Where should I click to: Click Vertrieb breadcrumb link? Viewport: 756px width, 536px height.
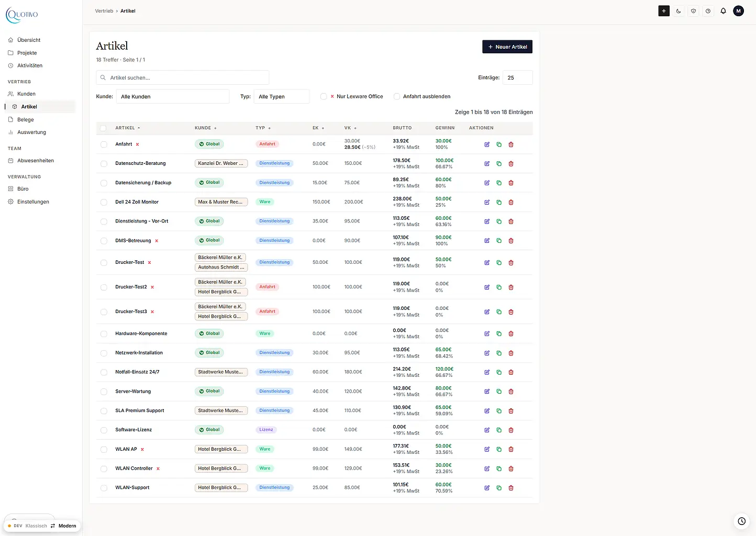(x=104, y=11)
